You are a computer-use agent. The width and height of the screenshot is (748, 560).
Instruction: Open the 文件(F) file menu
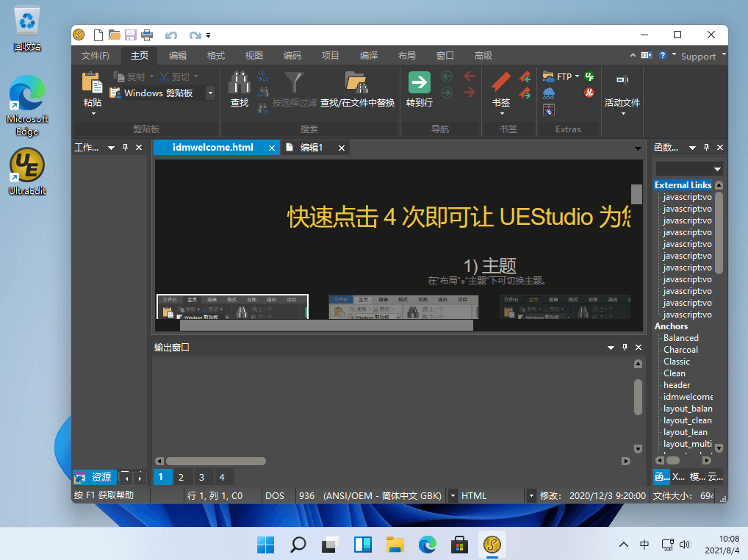click(x=95, y=55)
